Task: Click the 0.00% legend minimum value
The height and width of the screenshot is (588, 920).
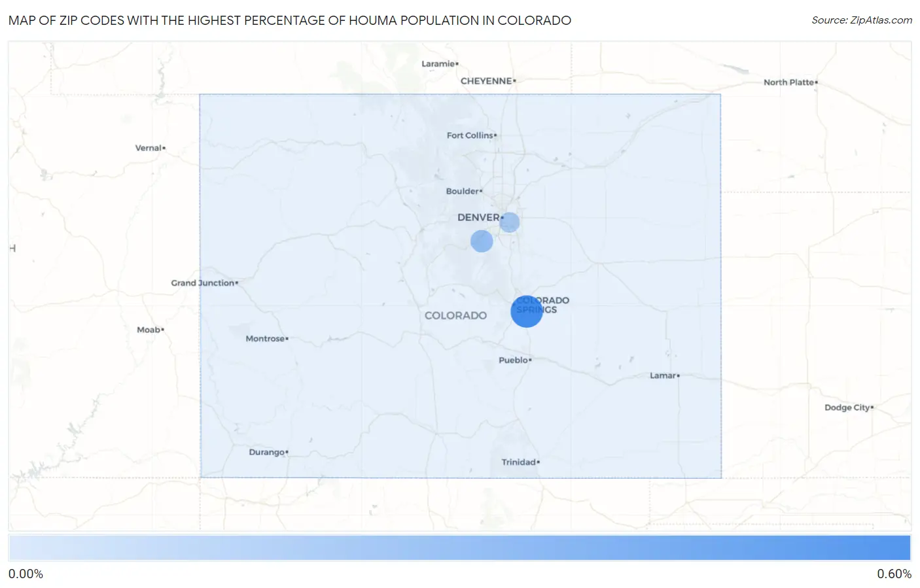Action: (26, 574)
